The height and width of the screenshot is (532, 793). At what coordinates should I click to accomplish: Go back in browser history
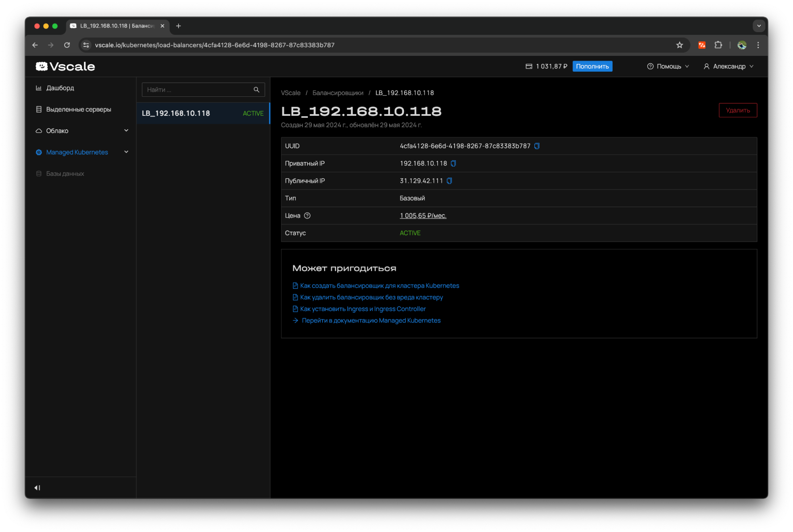pos(35,45)
